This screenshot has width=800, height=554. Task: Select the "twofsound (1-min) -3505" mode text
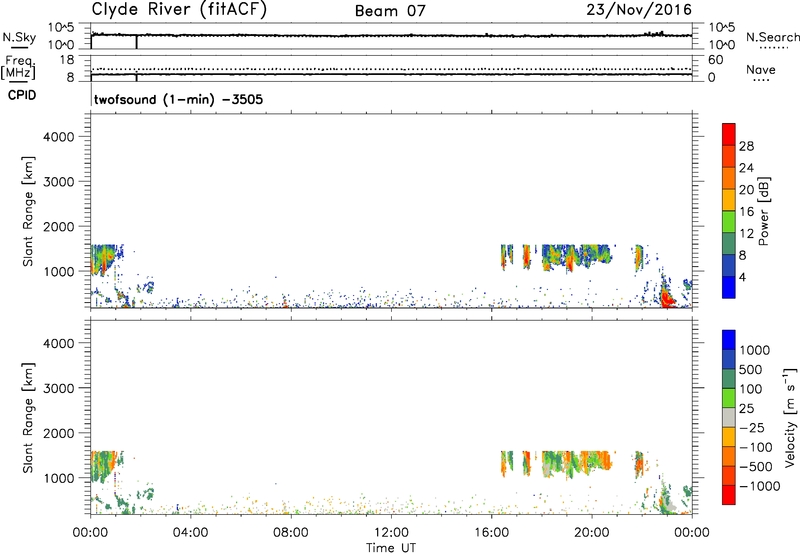179,99
